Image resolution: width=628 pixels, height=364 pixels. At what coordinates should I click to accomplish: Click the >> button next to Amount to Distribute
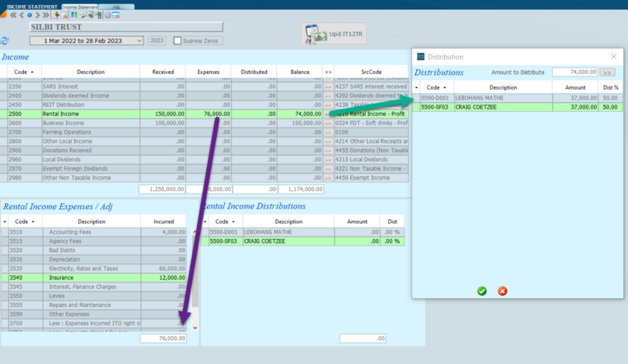click(x=608, y=72)
